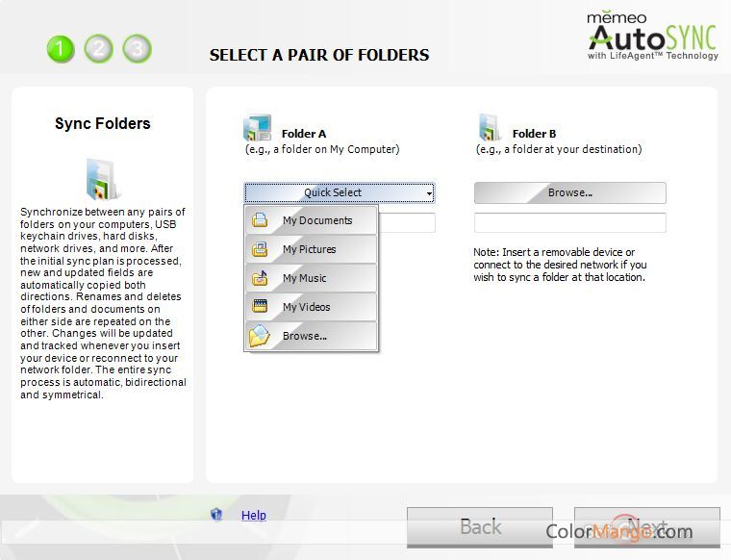This screenshot has height=560, width=731.
Task: Pick My Music from the list
Action: click(304, 278)
